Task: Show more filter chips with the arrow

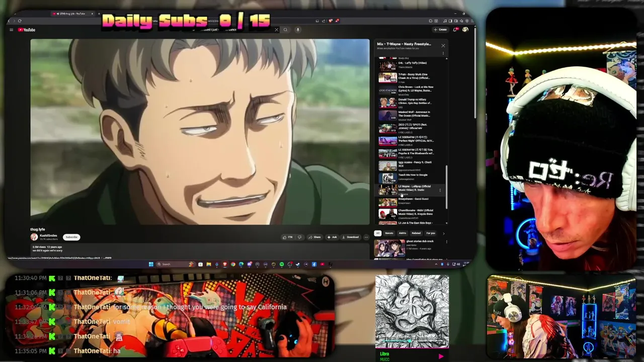Action: (x=443, y=233)
